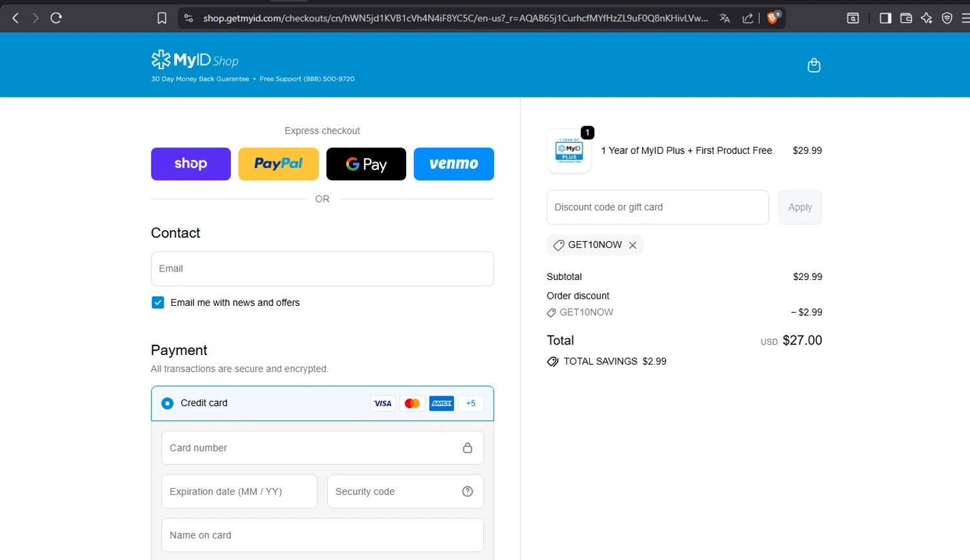Click the MyID Shop logo
The height and width of the screenshot is (560, 970).
click(x=195, y=60)
